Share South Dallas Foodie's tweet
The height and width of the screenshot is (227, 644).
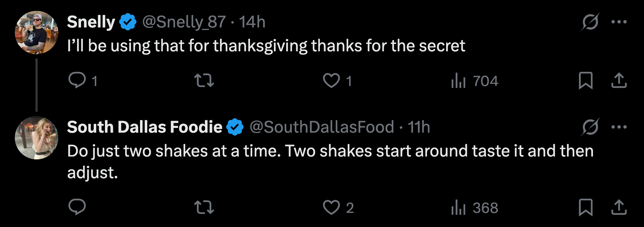pos(619,207)
